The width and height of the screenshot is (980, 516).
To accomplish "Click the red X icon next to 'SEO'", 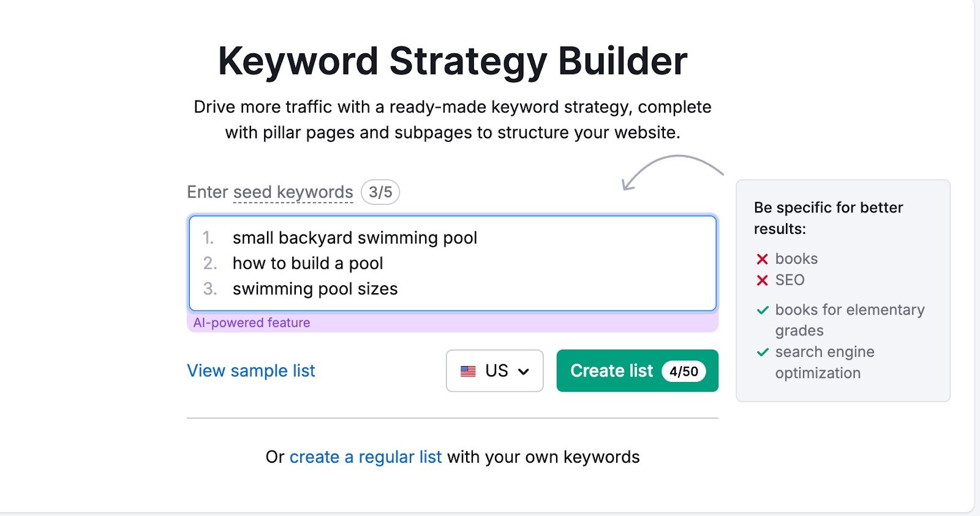I will coord(761,280).
